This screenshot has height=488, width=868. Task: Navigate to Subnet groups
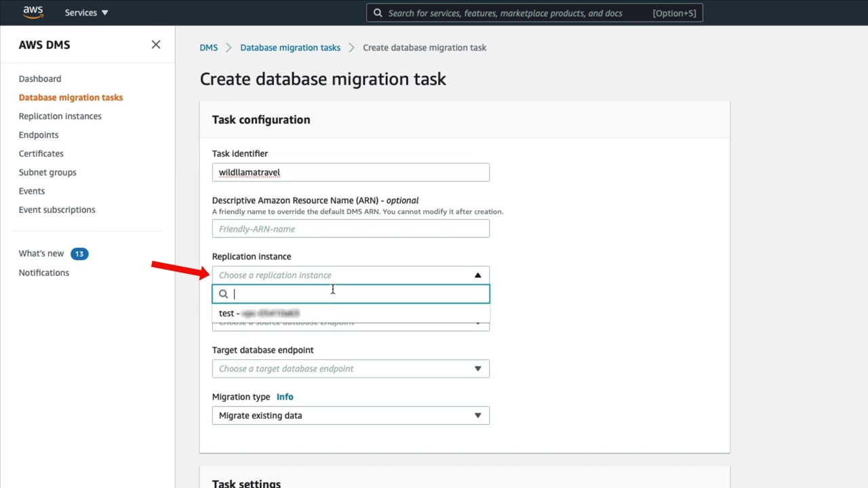[47, 172]
